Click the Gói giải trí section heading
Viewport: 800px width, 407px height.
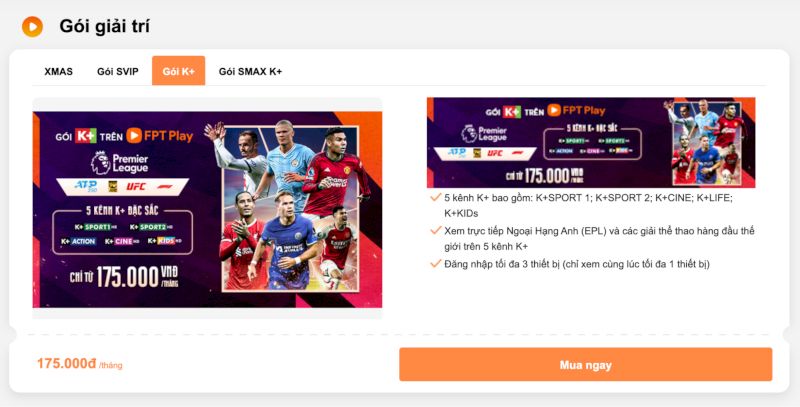coord(105,27)
